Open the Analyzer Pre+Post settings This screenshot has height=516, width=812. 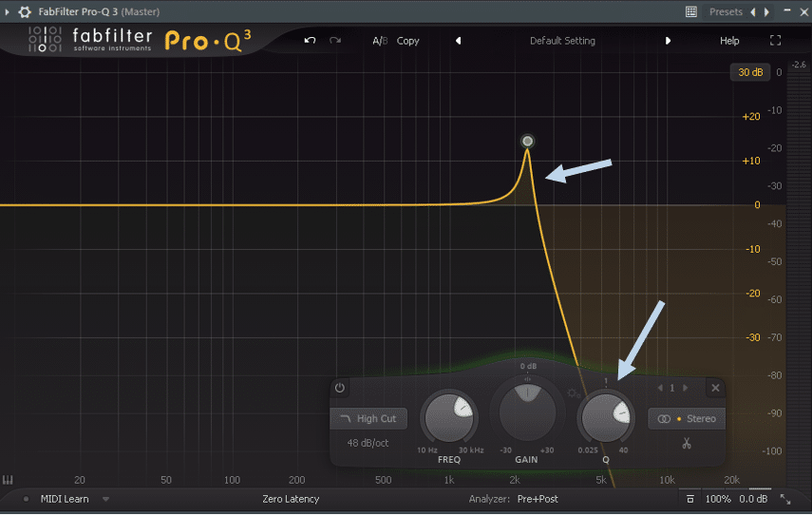tap(538, 499)
